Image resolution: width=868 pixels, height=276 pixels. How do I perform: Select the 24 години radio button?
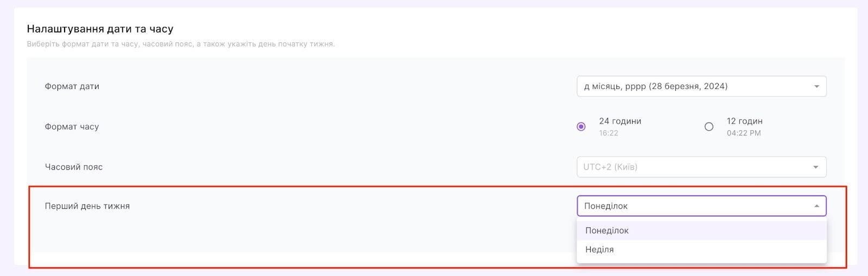pyautogui.click(x=581, y=127)
